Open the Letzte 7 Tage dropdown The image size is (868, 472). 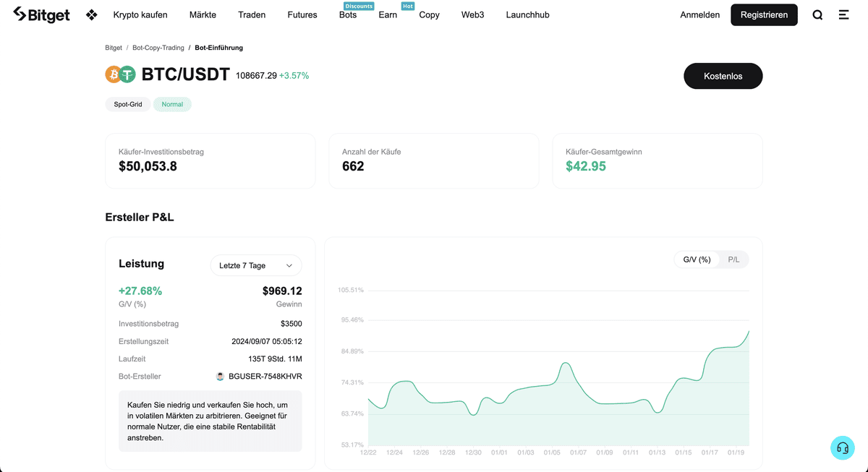pyautogui.click(x=256, y=265)
